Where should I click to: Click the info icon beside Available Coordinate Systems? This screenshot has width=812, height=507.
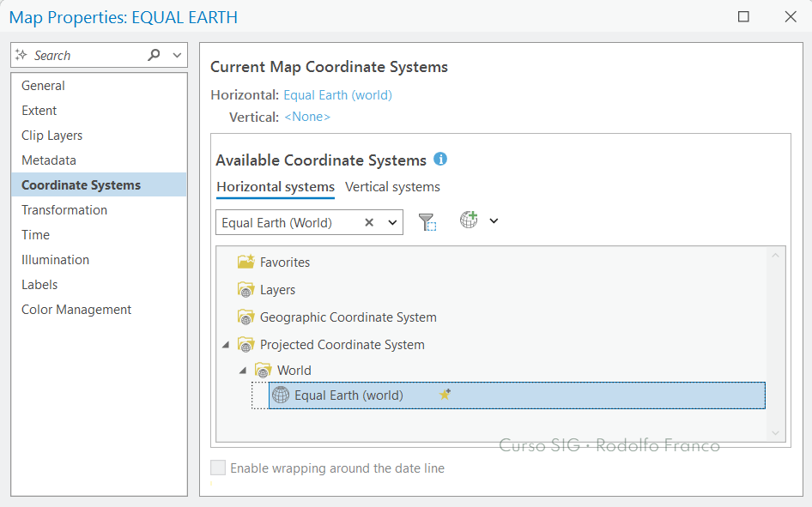(x=440, y=159)
